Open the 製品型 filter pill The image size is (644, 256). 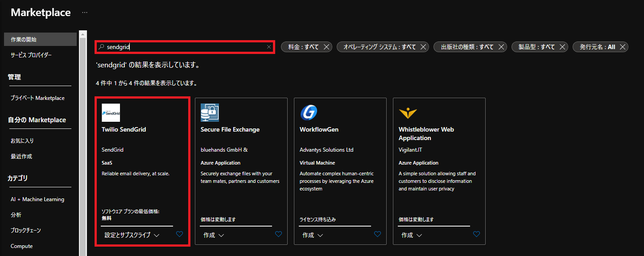(537, 47)
